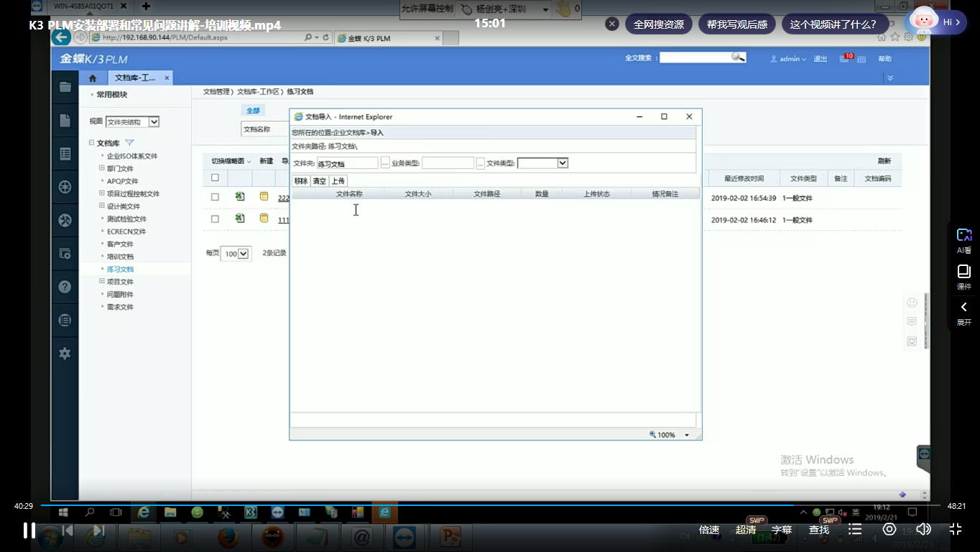Image resolution: width=980 pixels, height=552 pixels.
Task: Open the 每页 100 page size dropdown
Action: (236, 254)
